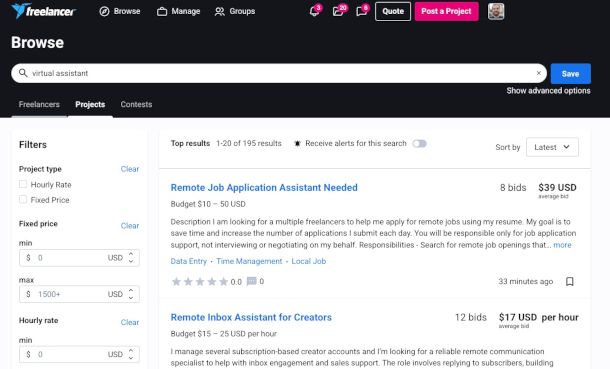610x369 pixels.
Task: Click Post a Project button
Action: click(447, 11)
